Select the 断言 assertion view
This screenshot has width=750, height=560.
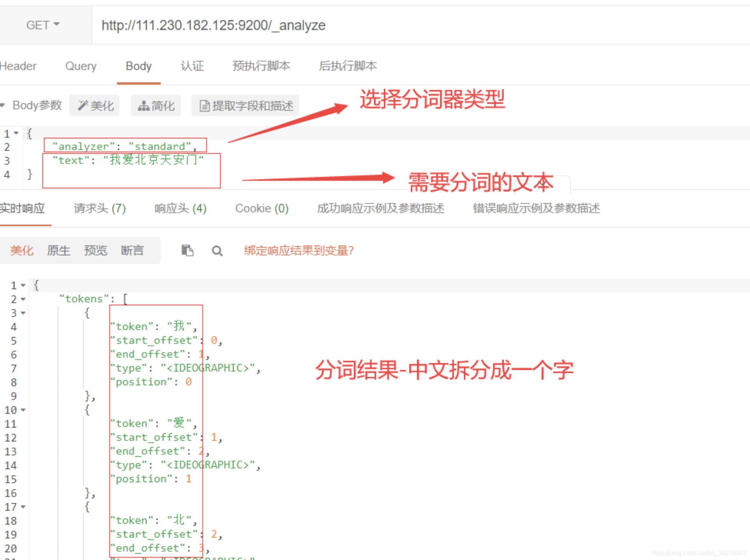(x=132, y=250)
